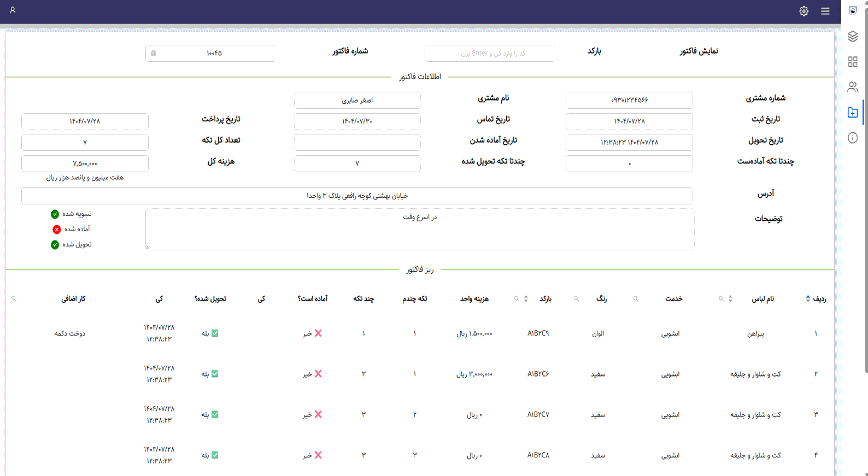The image size is (868, 476).
Task: Click the آماده شده red status indicator
Action: (x=56, y=230)
